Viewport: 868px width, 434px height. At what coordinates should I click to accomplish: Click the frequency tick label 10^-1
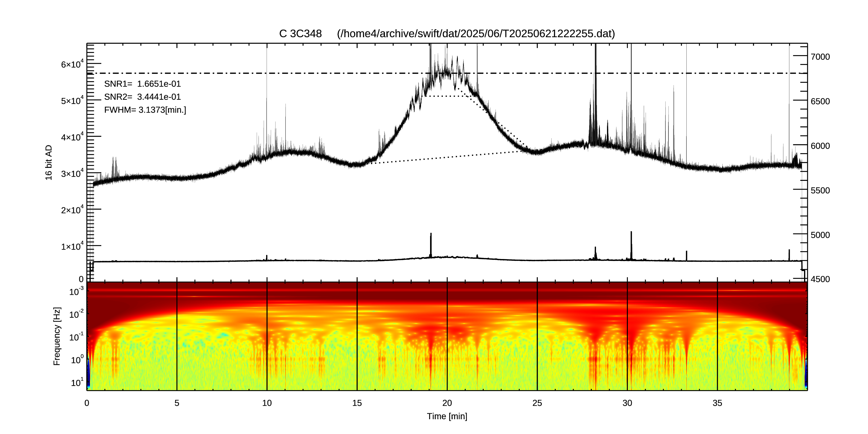pos(76,337)
